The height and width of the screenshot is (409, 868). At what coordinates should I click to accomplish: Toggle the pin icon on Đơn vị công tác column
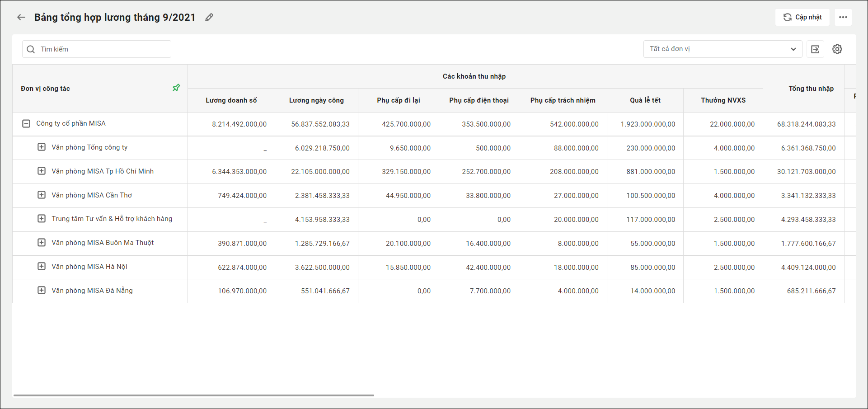pos(176,88)
